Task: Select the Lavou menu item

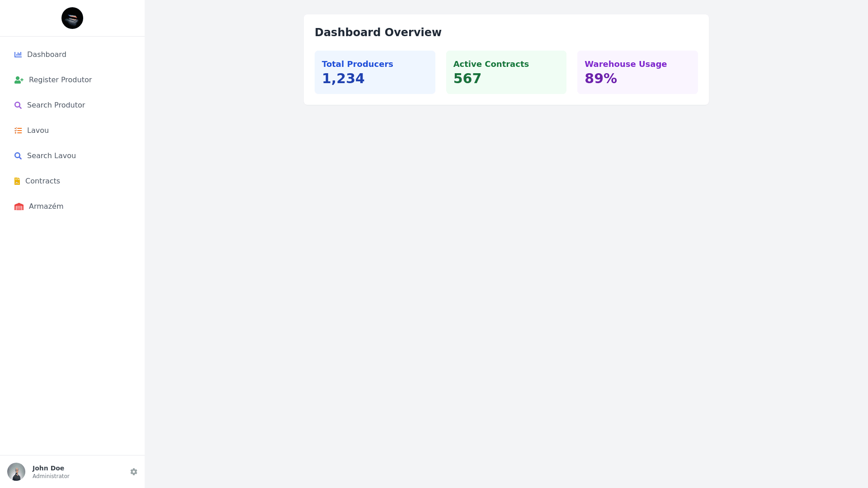Action: 38,131
